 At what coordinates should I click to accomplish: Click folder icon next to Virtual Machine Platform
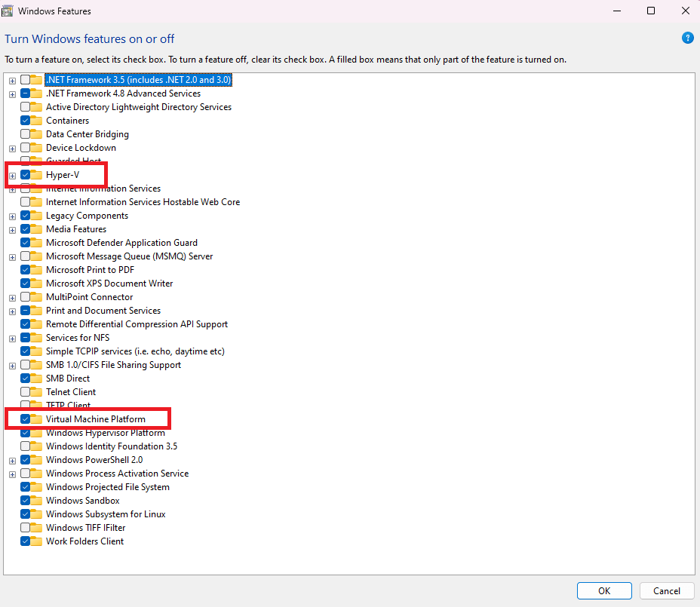(x=37, y=419)
